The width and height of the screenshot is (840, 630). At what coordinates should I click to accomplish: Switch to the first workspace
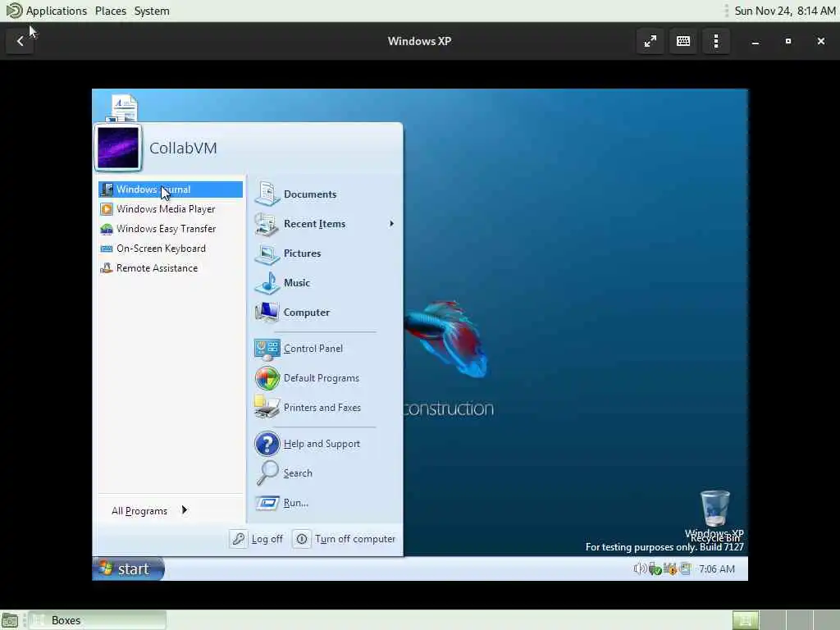coord(745,620)
